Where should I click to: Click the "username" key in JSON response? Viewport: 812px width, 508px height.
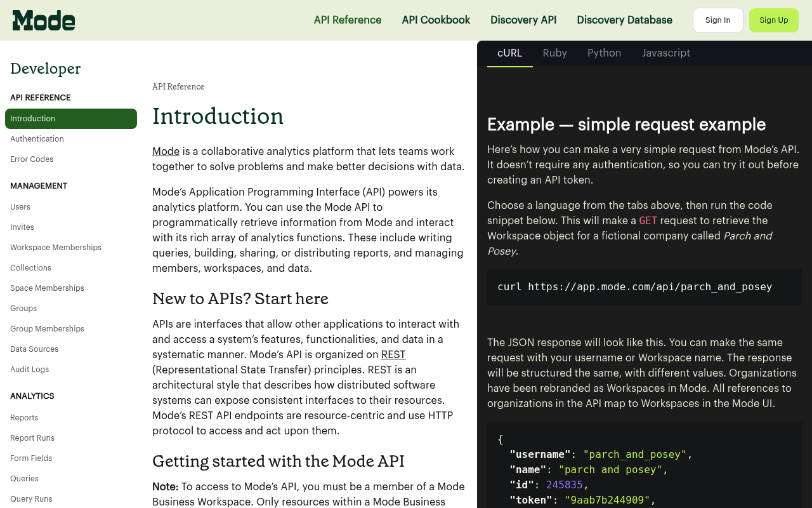pos(540,455)
